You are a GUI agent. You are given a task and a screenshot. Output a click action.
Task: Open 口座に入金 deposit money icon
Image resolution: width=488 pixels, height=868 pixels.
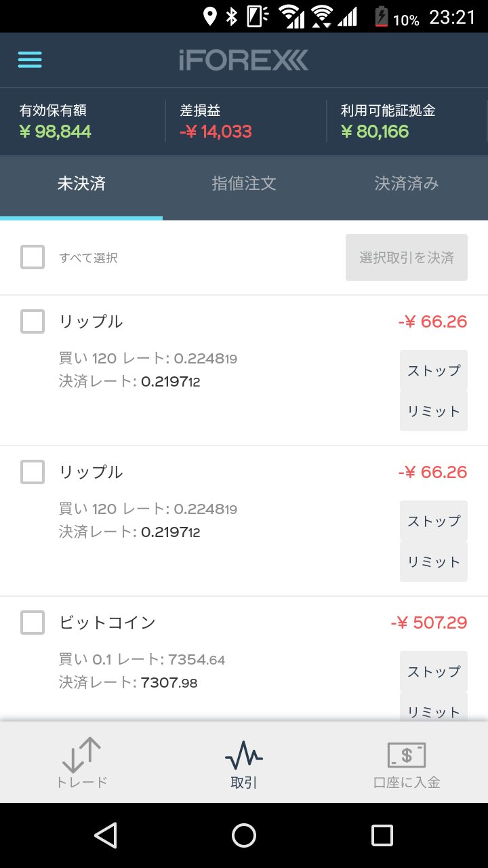tap(406, 755)
